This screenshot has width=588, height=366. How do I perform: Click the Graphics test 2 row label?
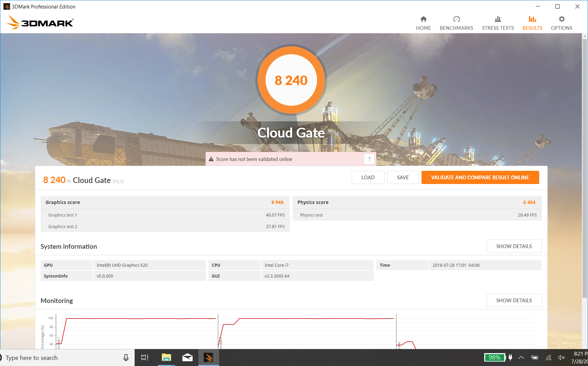[x=63, y=227]
